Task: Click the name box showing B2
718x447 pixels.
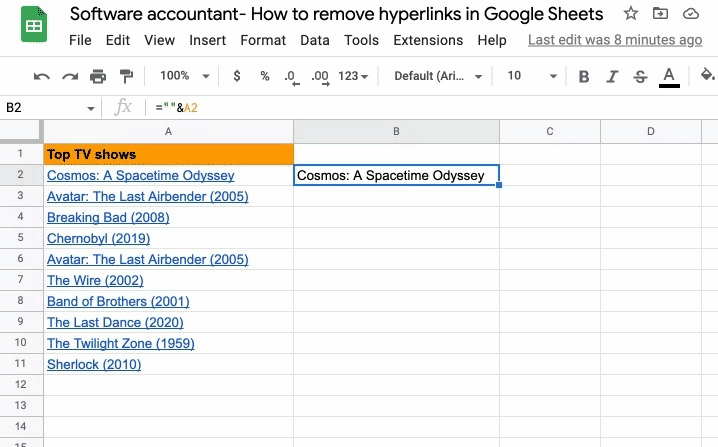Action: click(x=44, y=108)
